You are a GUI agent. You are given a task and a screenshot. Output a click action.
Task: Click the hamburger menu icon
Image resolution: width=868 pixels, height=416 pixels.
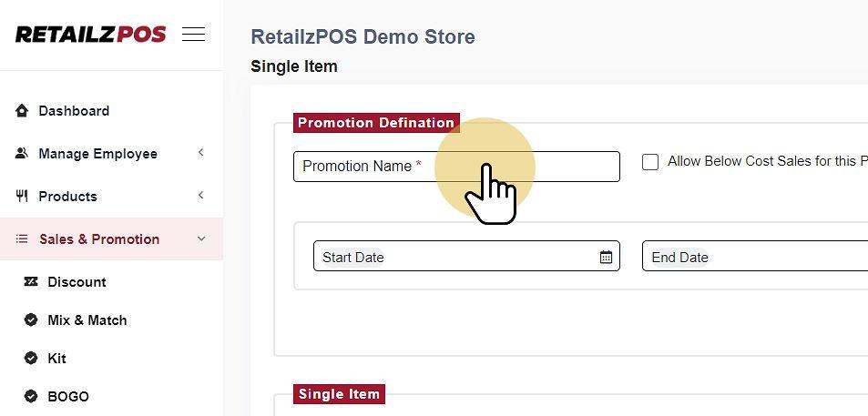(x=193, y=35)
